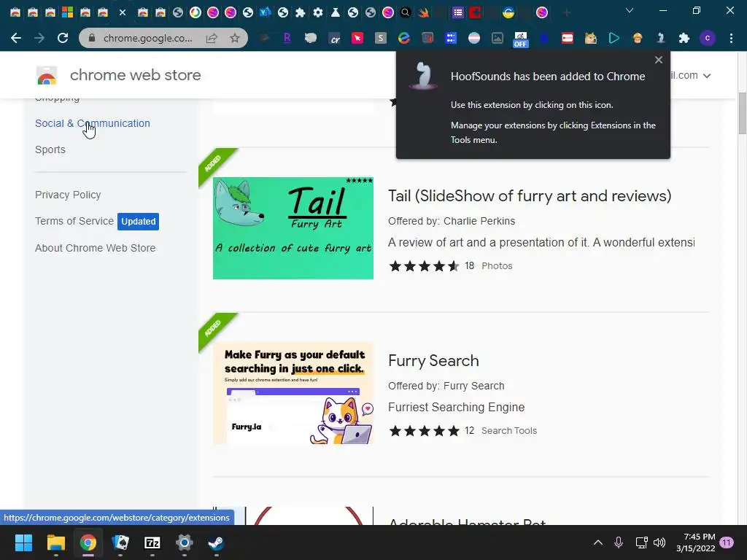Screen dimensions: 747x560
Task: Click the page vertical scrollbar thumb
Action: [742, 114]
